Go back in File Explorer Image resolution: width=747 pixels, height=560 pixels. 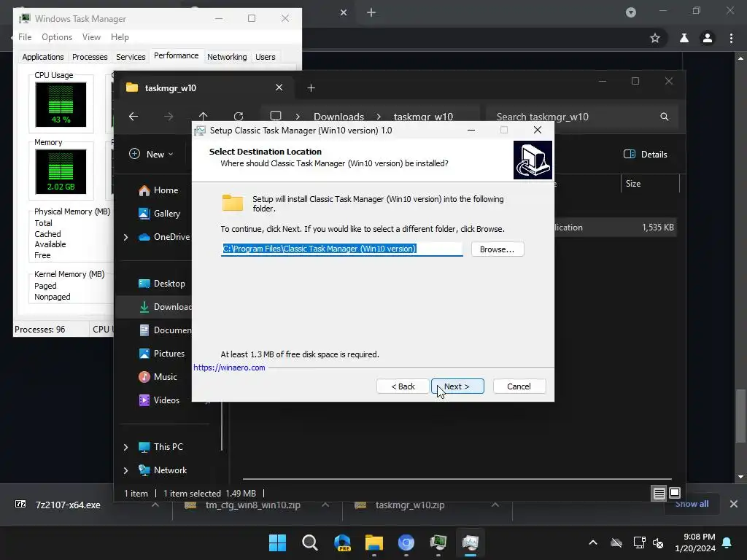pyautogui.click(x=133, y=117)
